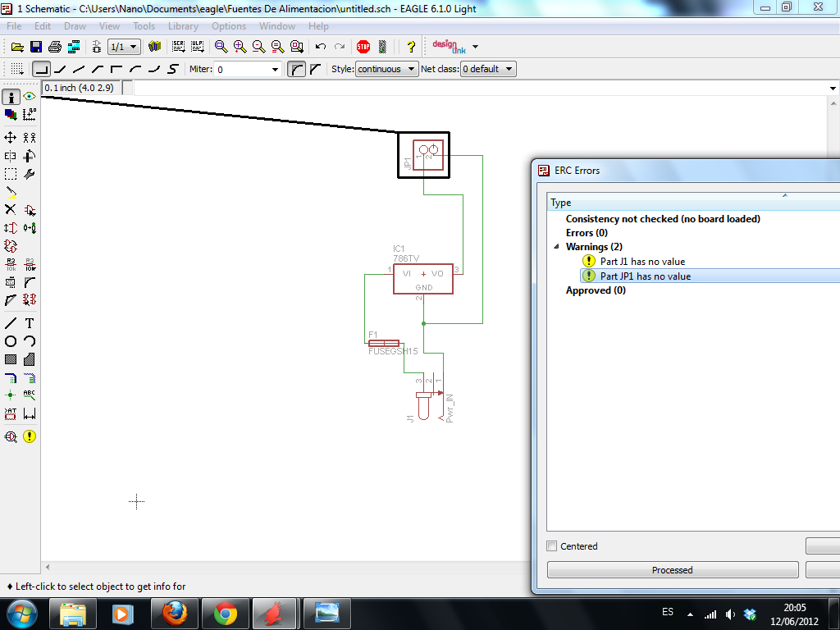
Task: Open the library books icon
Action: (155, 47)
